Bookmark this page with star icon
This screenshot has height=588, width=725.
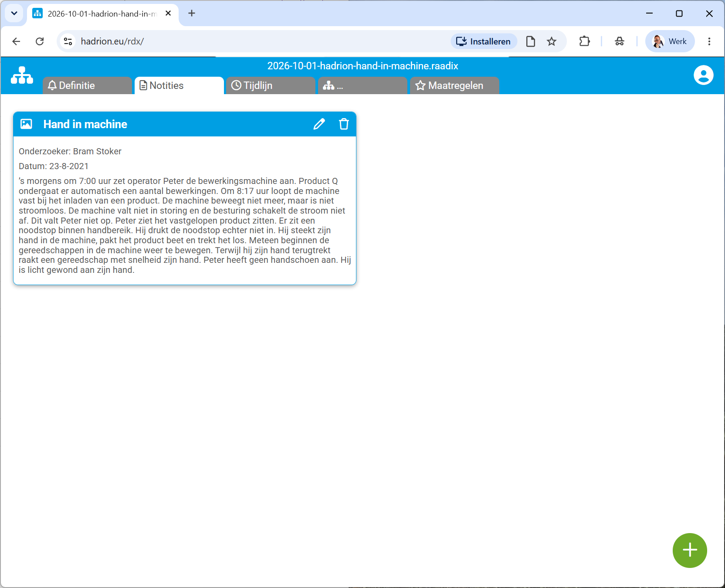[x=552, y=41]
